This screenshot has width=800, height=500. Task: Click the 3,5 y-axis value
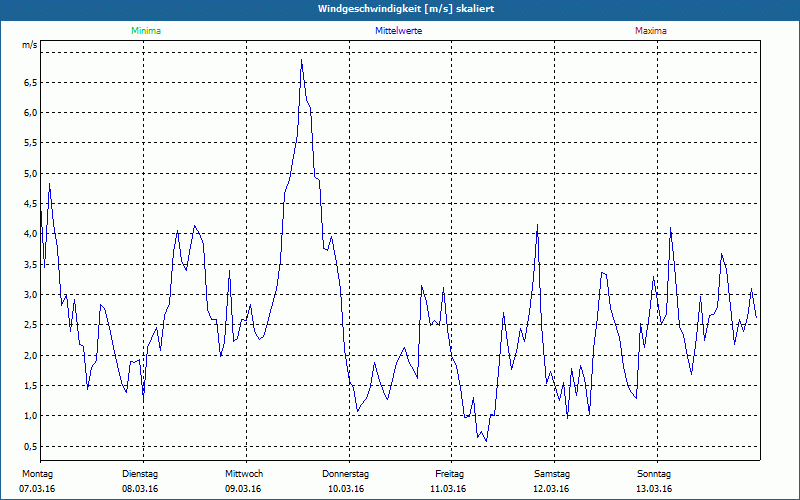31,265
